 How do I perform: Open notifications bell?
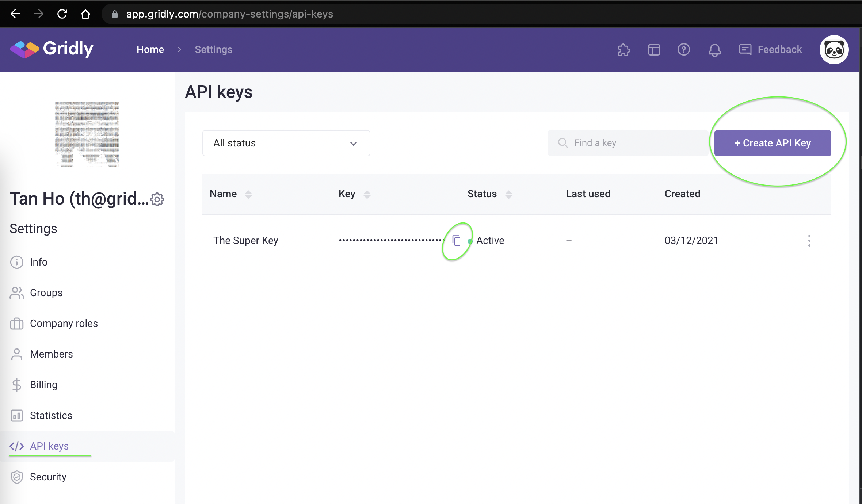pyautogui.click(x=714, y=50)
